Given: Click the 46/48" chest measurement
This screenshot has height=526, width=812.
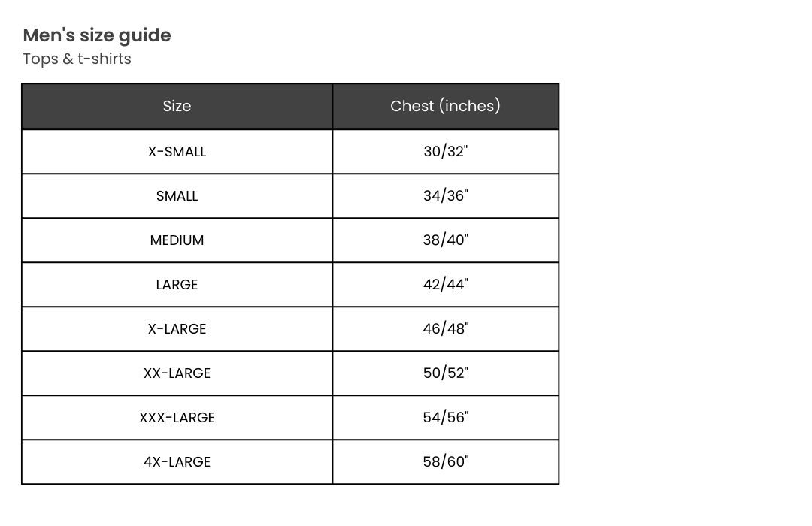Looking at the screenshot, I should point(445,329).
